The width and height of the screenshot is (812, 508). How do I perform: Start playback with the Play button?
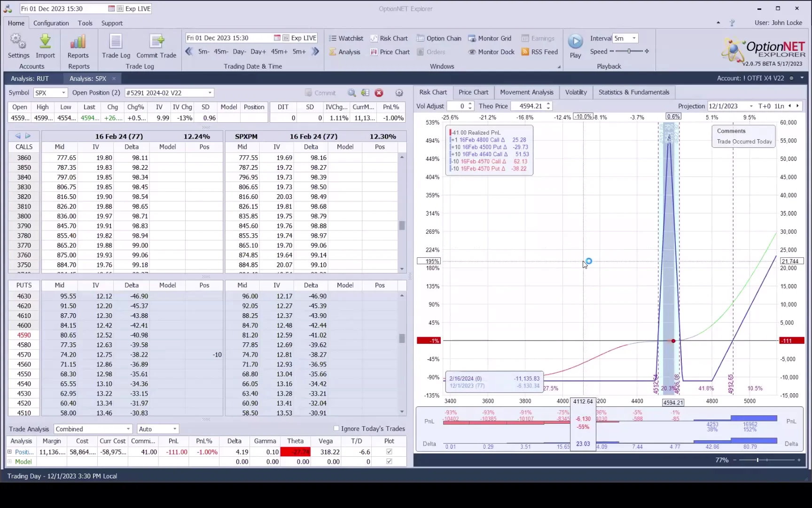[575, 46]
